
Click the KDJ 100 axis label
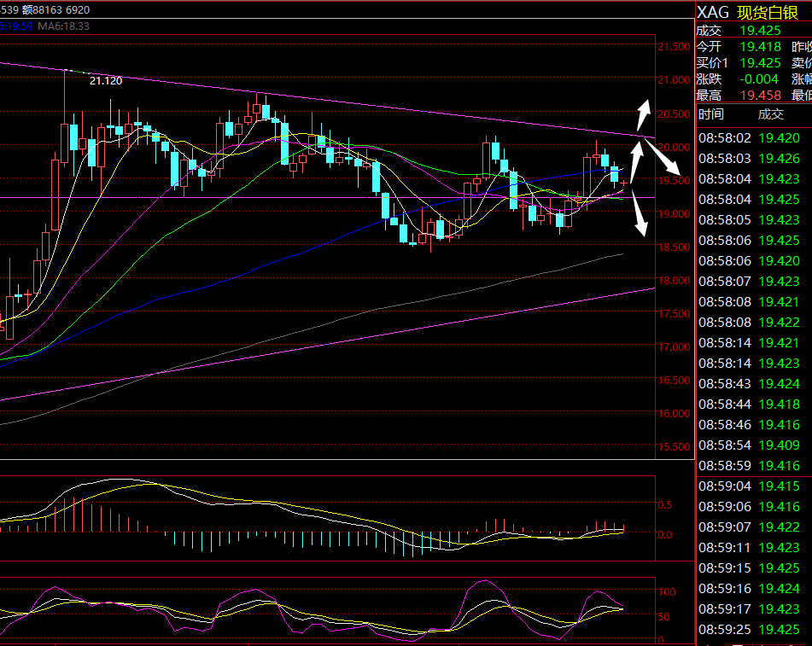667,591
